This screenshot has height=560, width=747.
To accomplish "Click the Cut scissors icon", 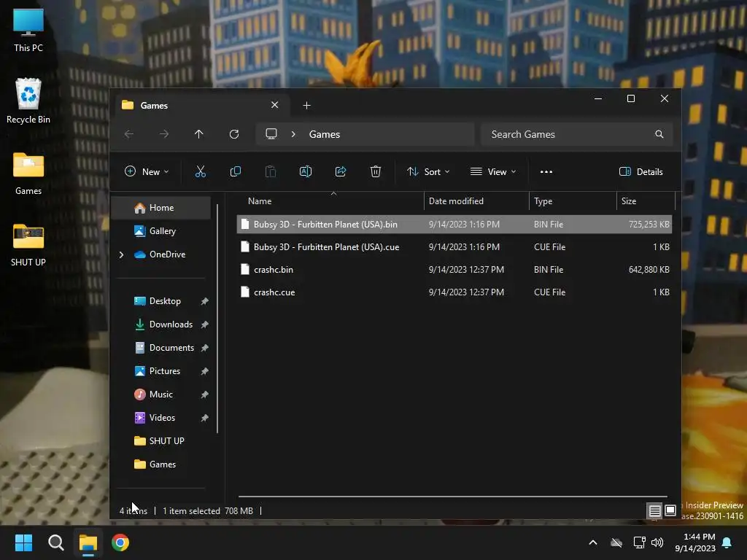I will click(x=201, y=171).
